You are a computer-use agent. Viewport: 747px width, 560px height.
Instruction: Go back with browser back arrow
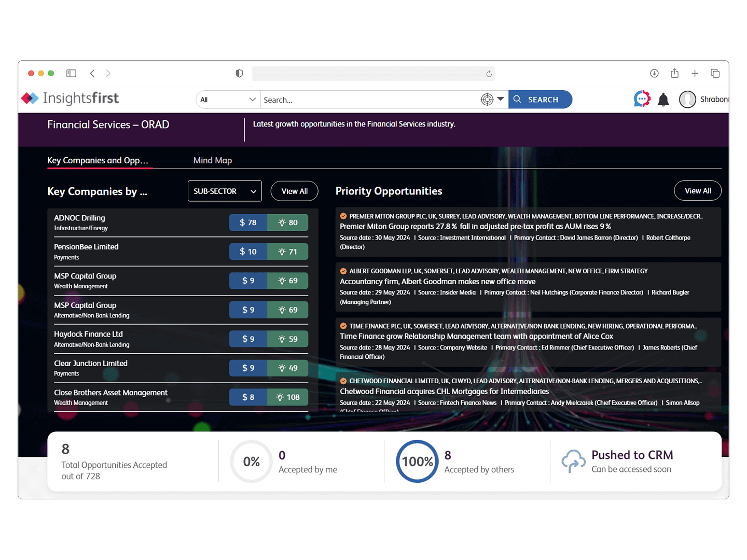92,73
